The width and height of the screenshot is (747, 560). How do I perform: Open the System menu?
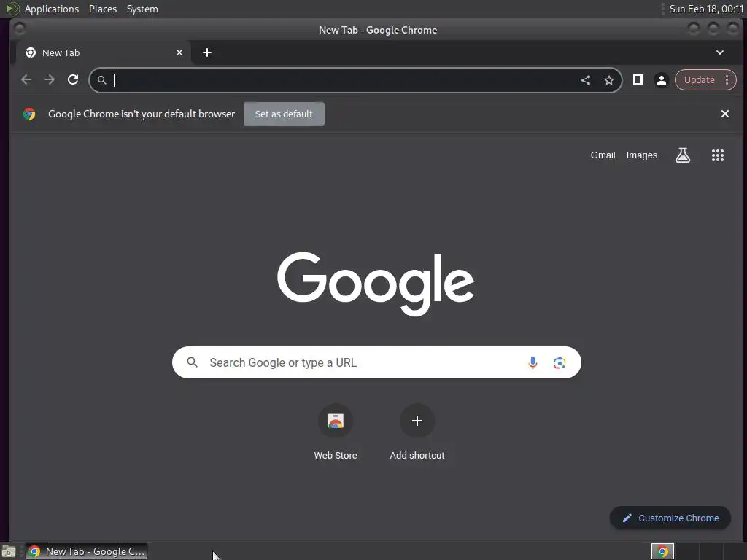point(142,9)
